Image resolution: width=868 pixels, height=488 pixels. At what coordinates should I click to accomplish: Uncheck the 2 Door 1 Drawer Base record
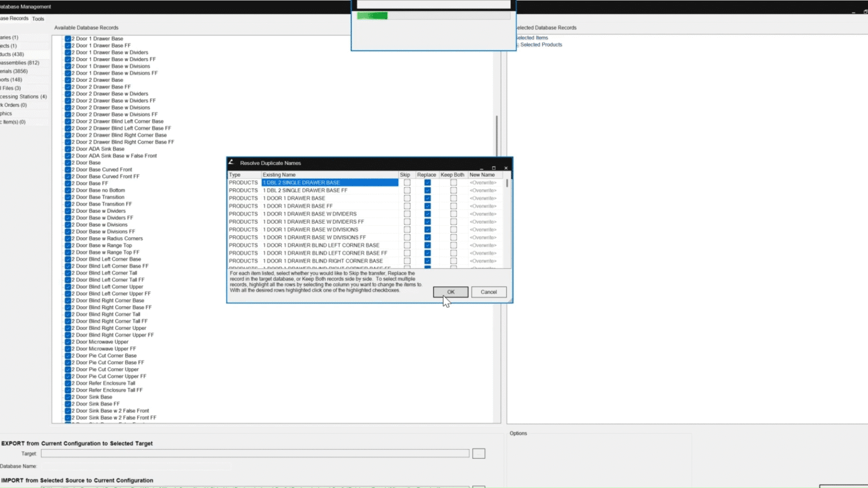(x=68, y=38)
